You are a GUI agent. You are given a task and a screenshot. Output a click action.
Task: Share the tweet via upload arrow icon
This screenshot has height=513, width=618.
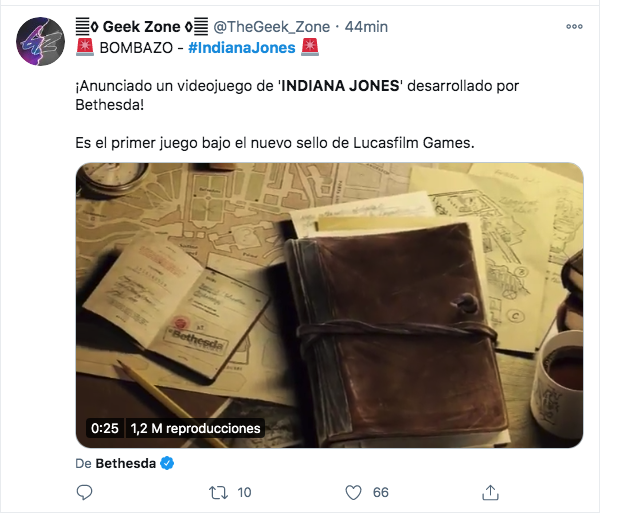490,493
